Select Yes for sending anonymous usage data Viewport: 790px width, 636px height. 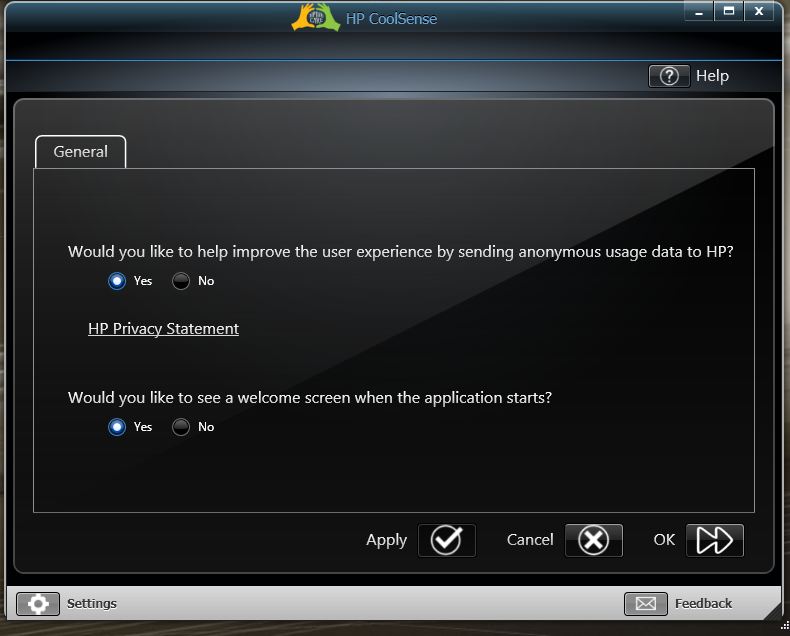[x=117, y=281]
